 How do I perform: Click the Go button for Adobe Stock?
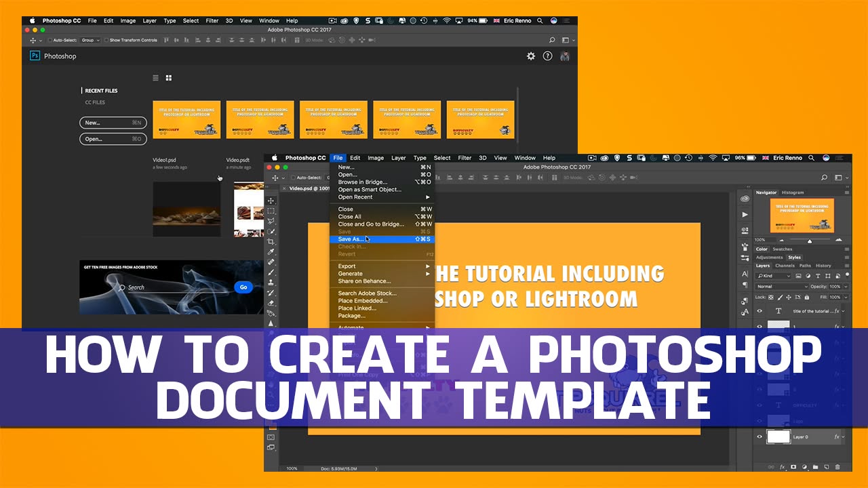[243, 287]
